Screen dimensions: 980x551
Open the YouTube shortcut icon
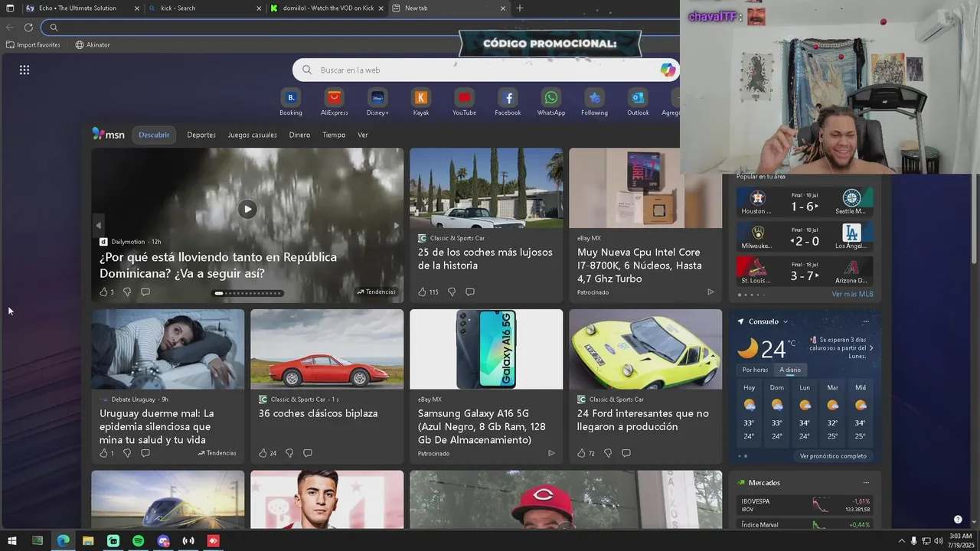pos(464,98)
